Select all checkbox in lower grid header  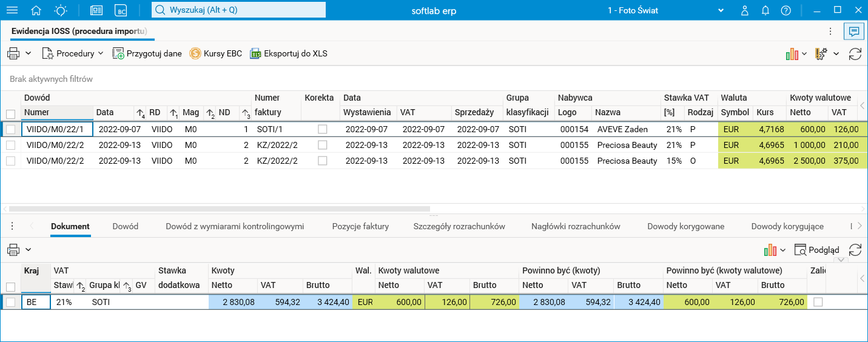pyautogui.click(x=10, y=287)
